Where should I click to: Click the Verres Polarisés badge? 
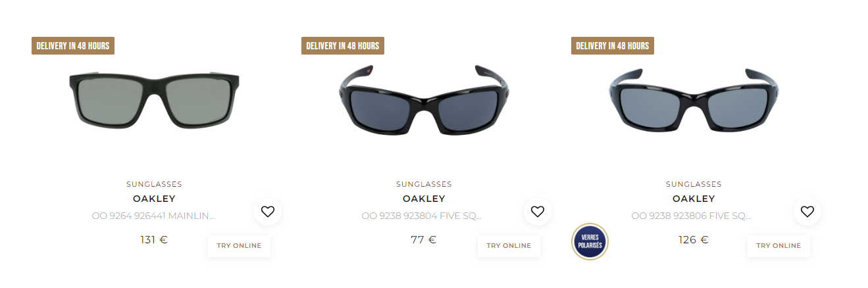pyautogui.click(x=590, y=241)
